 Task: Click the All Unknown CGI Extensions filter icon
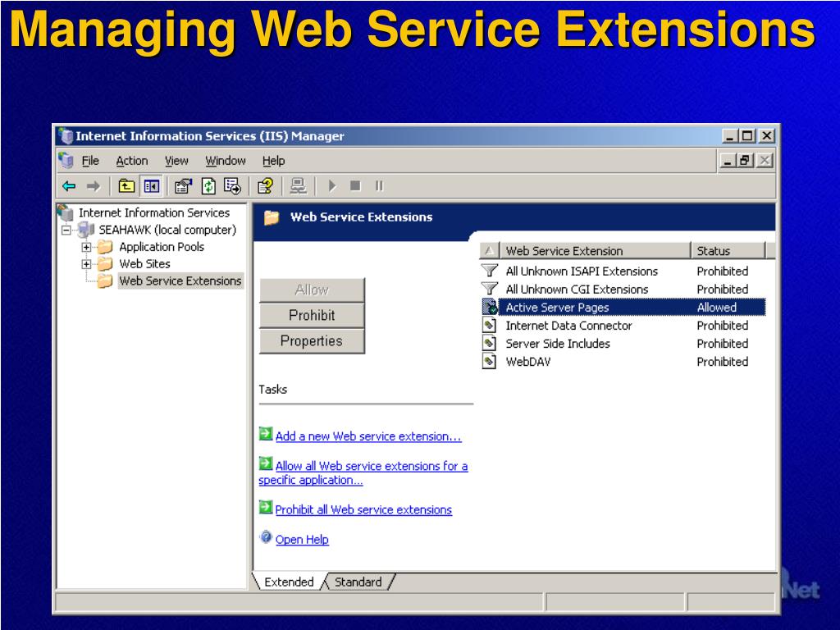pos(489,289)
